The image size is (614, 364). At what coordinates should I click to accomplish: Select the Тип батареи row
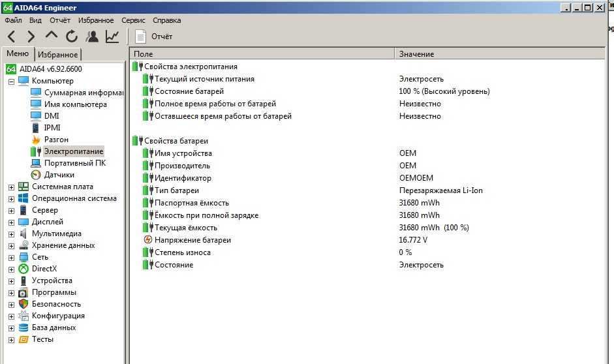point(368,190)
